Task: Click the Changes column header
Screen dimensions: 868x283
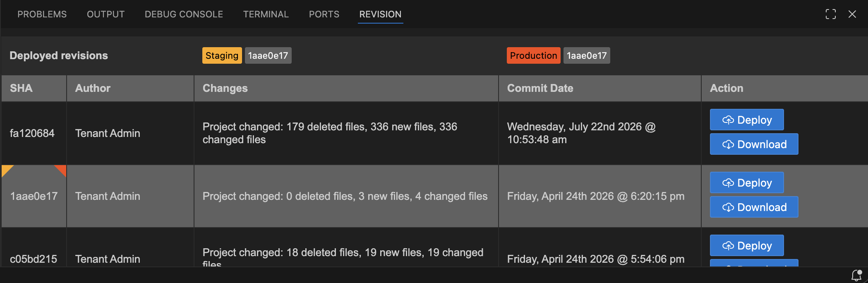Action: tap(346, 88)
